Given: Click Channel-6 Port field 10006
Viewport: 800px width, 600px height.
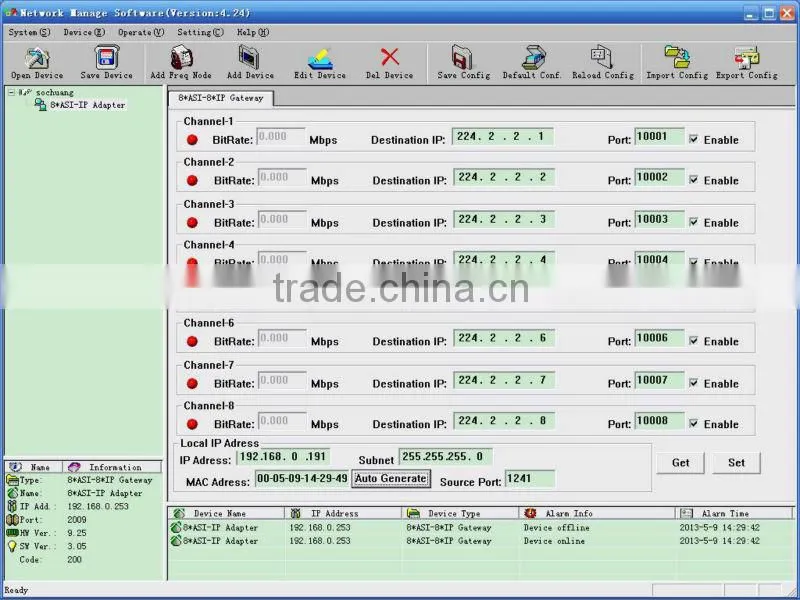Looking at the screenshot, I should pos(659,338).
